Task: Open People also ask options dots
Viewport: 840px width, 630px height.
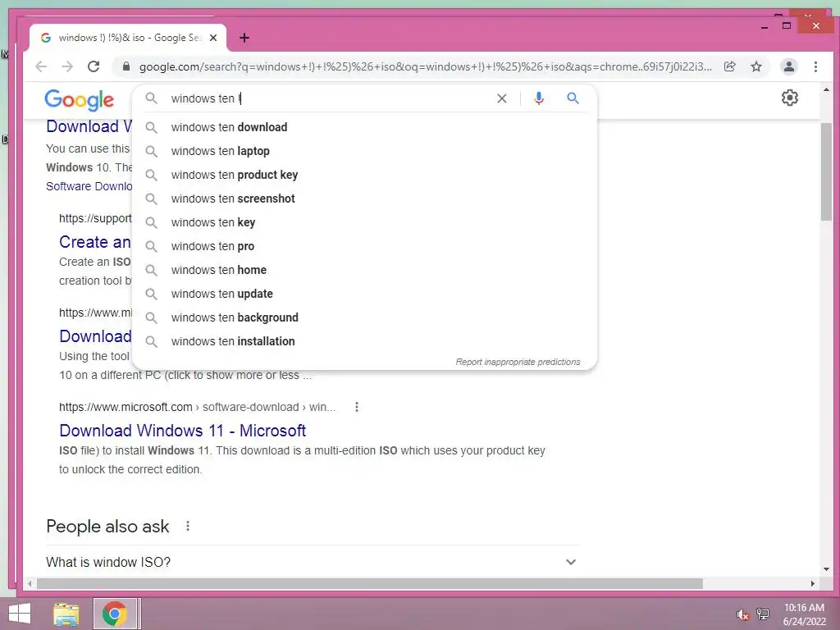Action: tap(188, 526)
